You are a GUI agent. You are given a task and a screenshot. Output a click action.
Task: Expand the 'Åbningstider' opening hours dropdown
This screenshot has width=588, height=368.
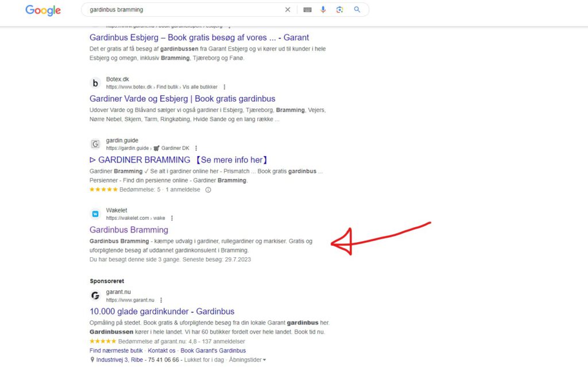(x=247, y=360)
